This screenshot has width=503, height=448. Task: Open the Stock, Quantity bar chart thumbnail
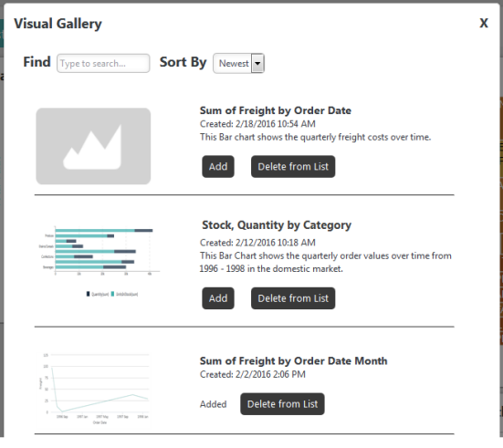tap(99, 261)
